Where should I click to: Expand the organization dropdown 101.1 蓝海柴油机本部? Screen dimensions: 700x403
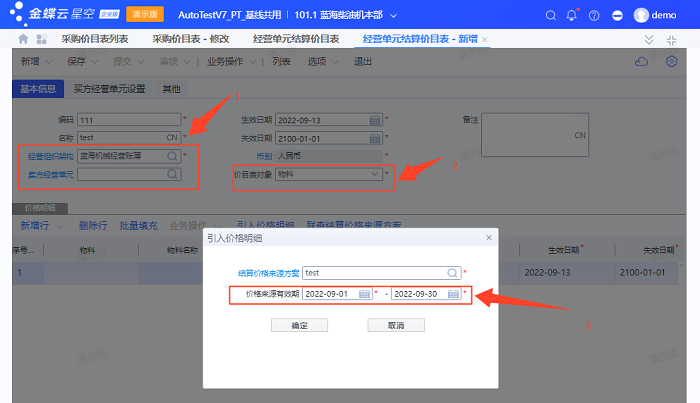pos(393,16)
